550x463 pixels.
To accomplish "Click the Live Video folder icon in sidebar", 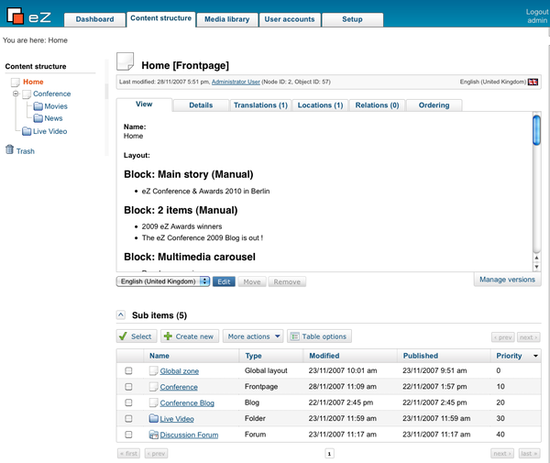I will [27, 131].
